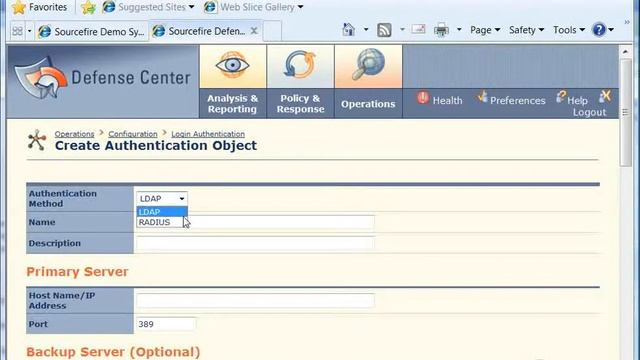Expand the Home button dropdown arrow
The width and height of the screenshot is (640, 360).
pyautogui.click(x=366, y=30)
